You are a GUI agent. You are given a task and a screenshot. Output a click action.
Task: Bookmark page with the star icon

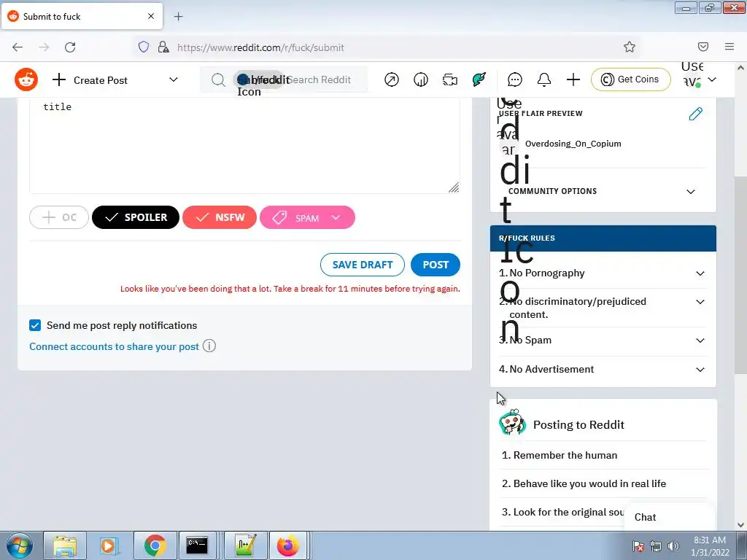[630, 47]
